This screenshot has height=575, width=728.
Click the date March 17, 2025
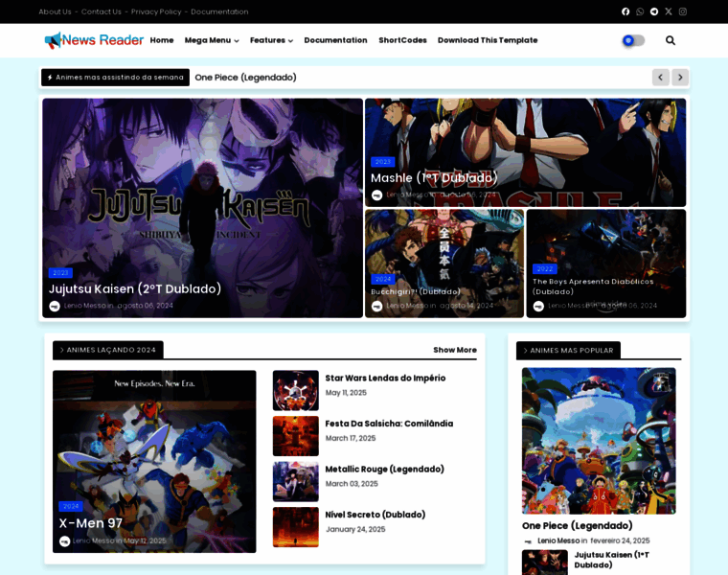[351, 439]
